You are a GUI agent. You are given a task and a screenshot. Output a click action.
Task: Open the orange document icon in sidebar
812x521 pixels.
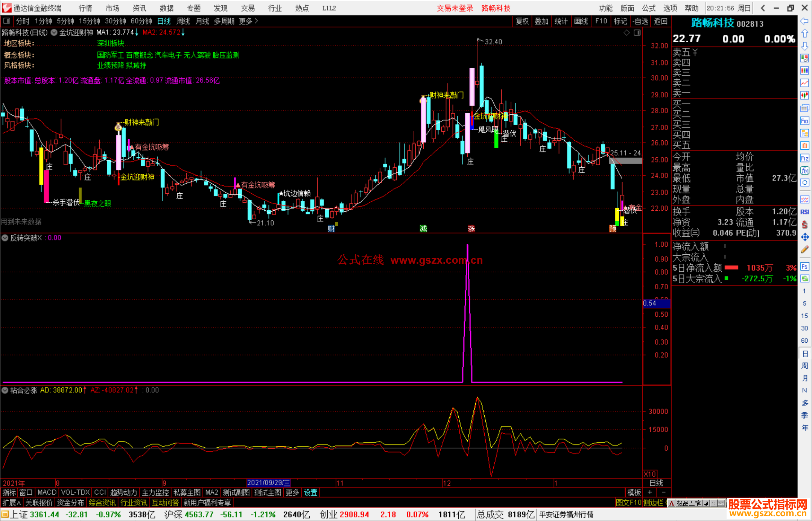pyautogui.click(x=804, y=146)
